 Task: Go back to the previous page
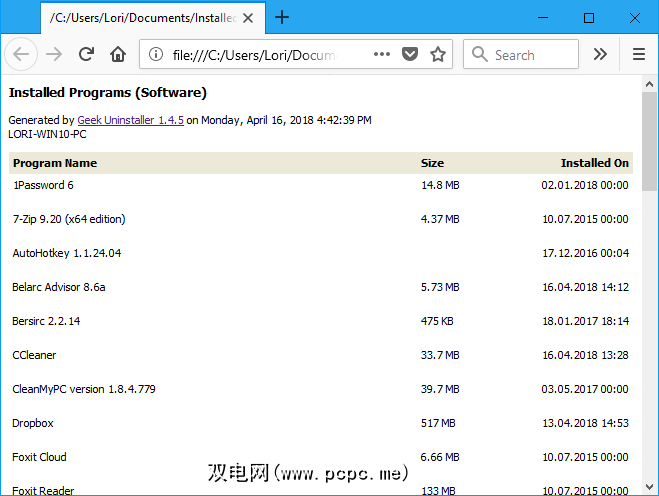[x=22, y=54]
